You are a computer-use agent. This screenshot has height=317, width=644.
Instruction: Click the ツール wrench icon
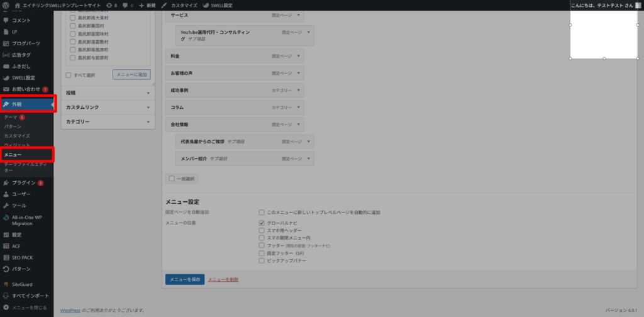(6, 205)
